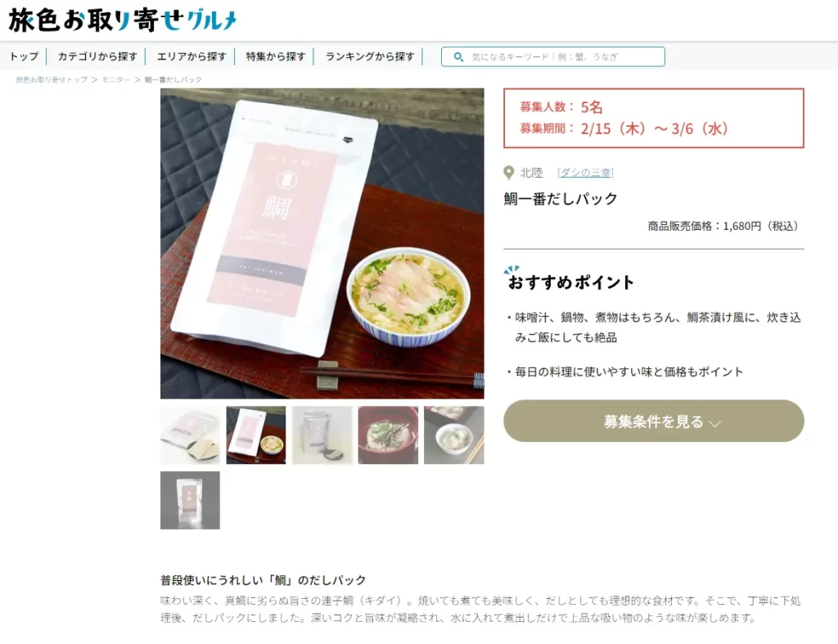Open the 旅色お取り寄せグルメ site logo
The width and height of the screenshot is (838, 644).
pyautogui.click(x=123, y=20)
